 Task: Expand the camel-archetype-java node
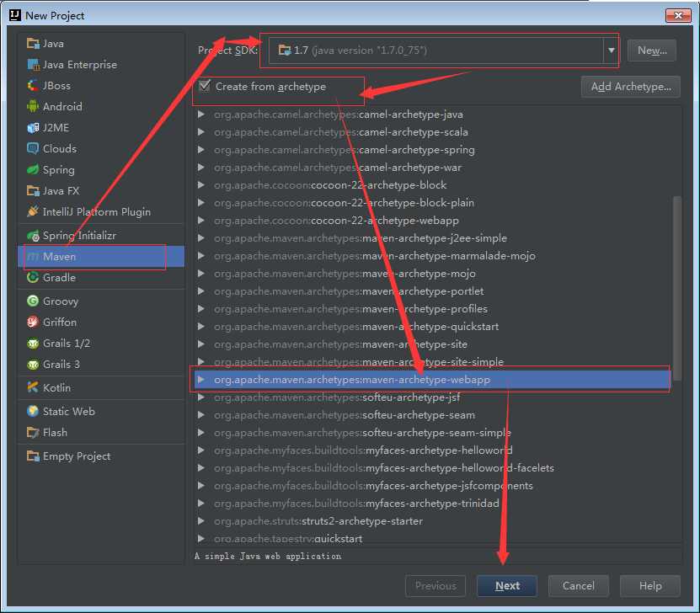200,115
